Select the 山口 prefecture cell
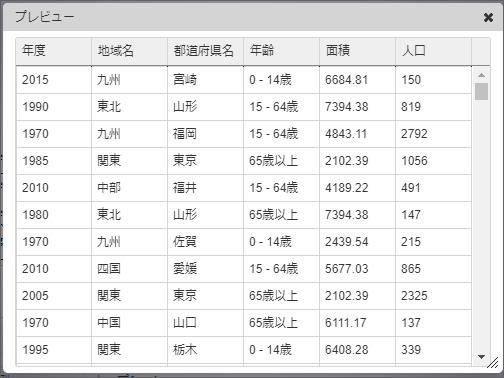 (x=205, y=323)
